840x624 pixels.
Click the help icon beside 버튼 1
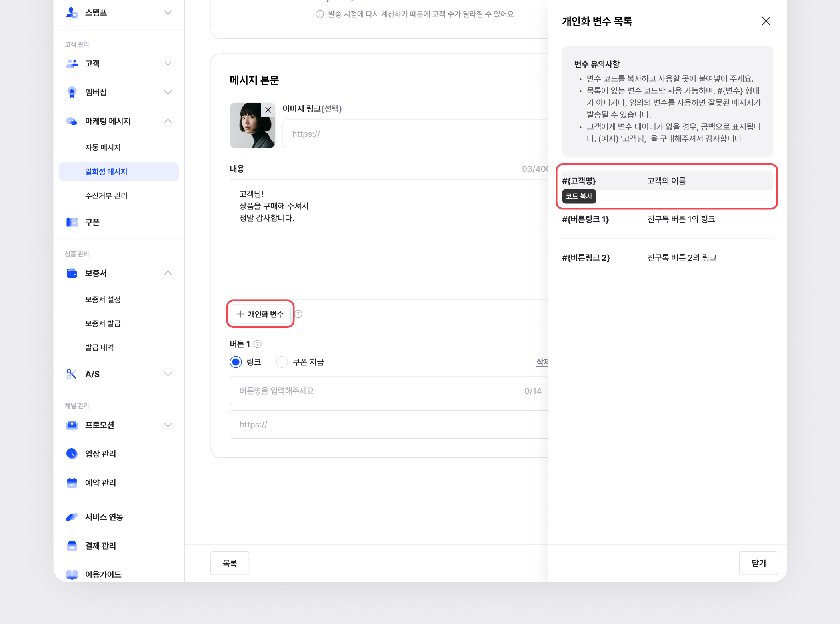coord(258,344)
